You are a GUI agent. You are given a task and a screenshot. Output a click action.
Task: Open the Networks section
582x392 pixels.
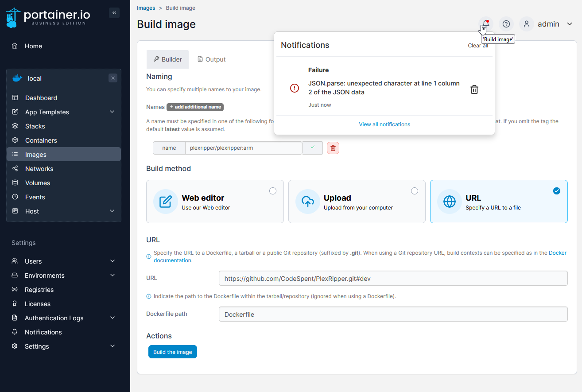pos(39,168)
